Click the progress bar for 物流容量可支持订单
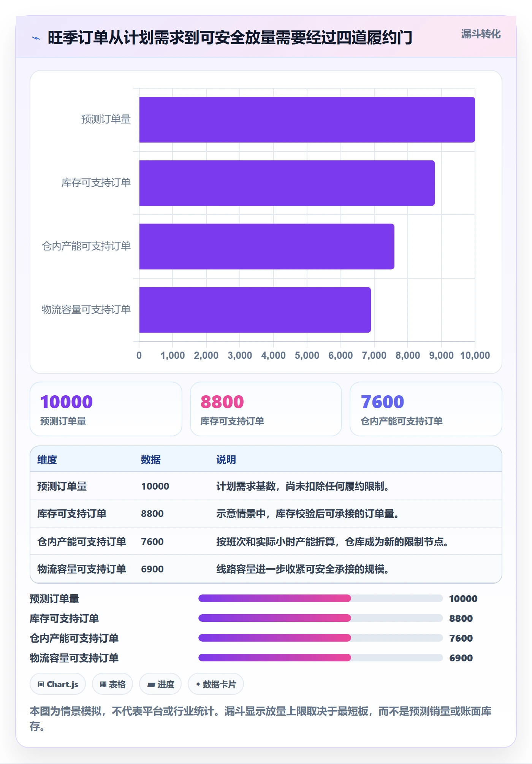This screenshot has width=532, height=764. click(320, 658)
